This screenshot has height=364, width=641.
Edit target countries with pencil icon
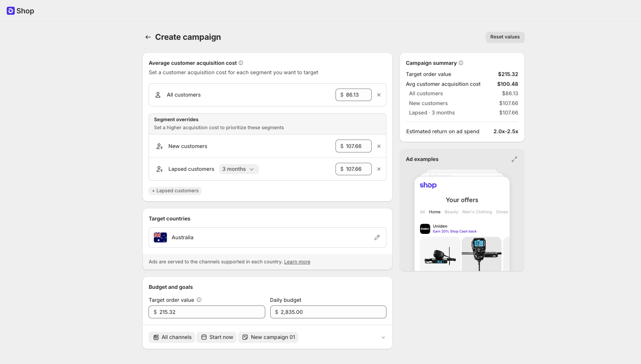tap(377, 237)
